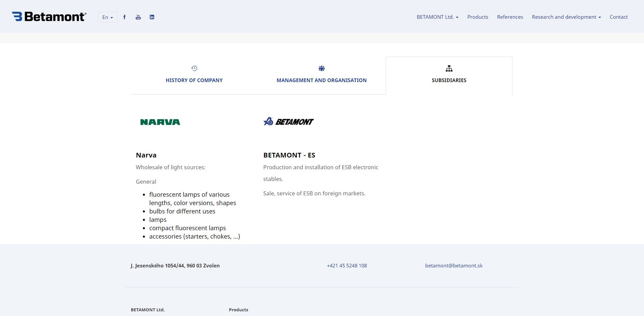Open the Betamont YouTube channel icon
The height and width of the screenshot is (316, 644).
coord(138,17)
